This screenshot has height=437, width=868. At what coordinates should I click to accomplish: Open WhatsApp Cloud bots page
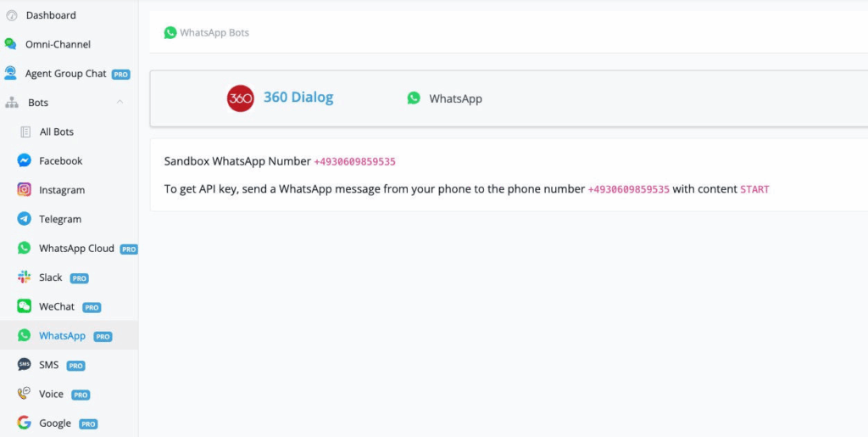coord(76,249)
